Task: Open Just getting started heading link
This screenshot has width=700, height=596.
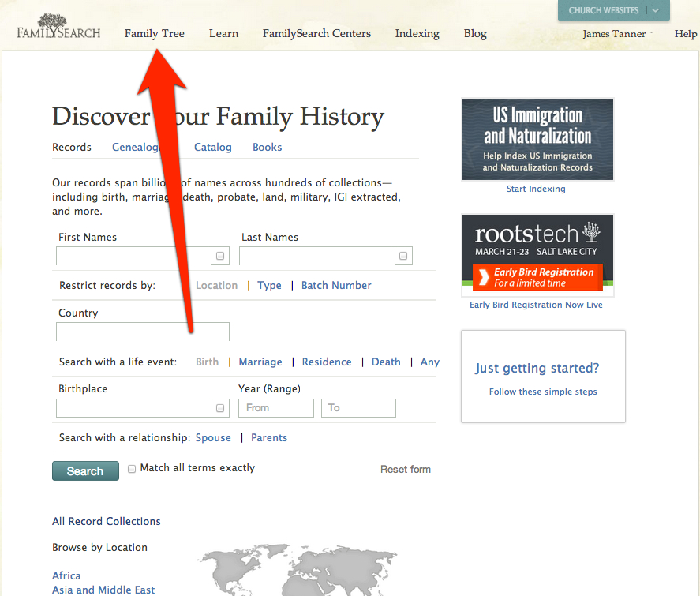Action: click(x=537, y=369)
